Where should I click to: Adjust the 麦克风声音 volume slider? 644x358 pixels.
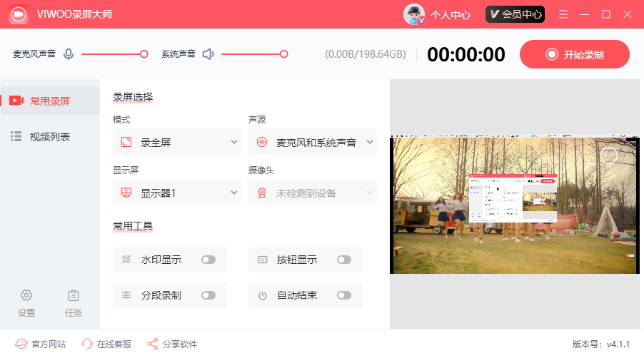pos(114,54)
